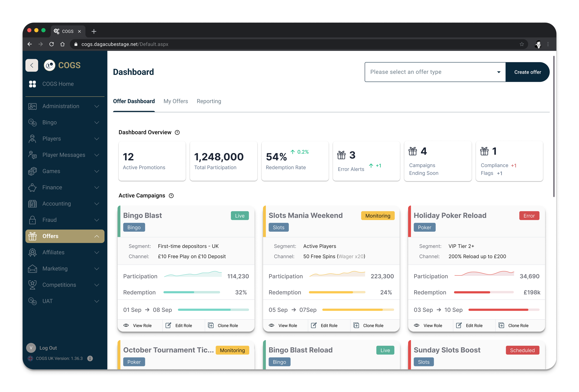Open the Reporting tab
This screenshot has width=579, height=392.
pos(209,101)
